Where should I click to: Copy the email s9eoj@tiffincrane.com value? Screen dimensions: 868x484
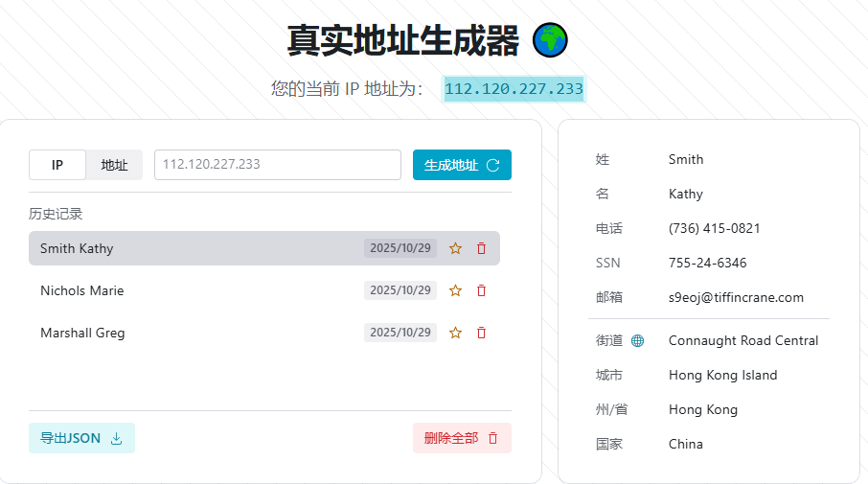click(x=736, y=297)
